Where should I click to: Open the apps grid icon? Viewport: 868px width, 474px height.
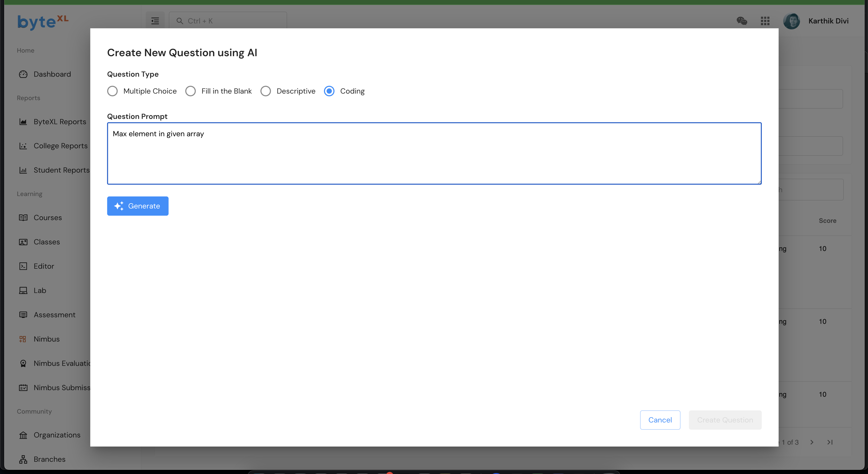765,21
